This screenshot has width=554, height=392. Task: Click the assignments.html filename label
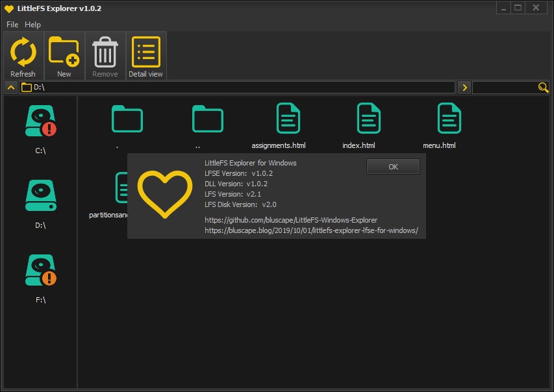click(279, 145)
